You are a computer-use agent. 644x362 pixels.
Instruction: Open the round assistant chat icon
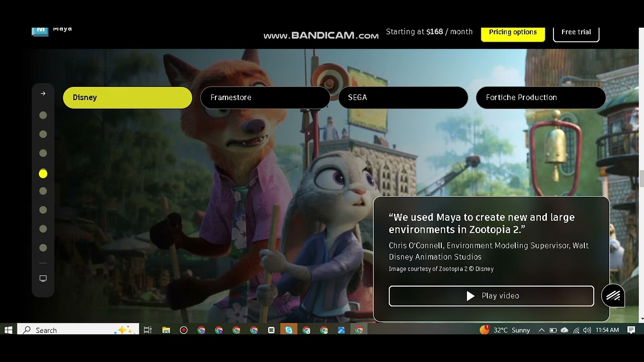[x=613, y=296]
